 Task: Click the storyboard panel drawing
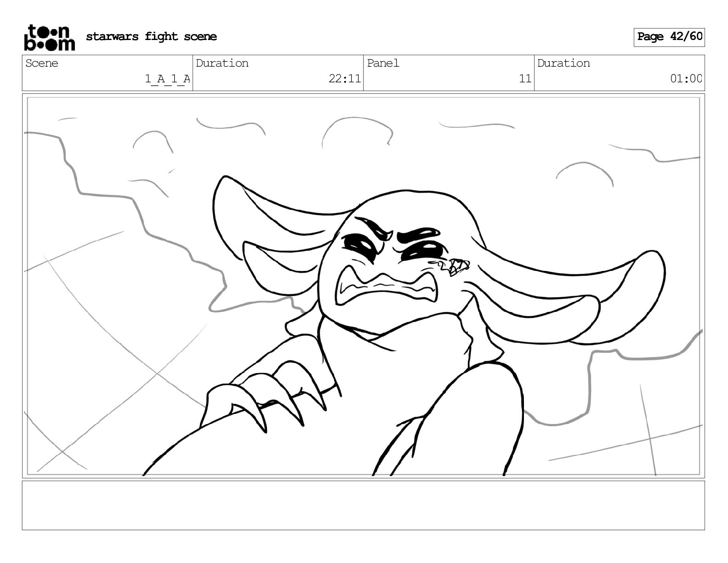point(363,286)
